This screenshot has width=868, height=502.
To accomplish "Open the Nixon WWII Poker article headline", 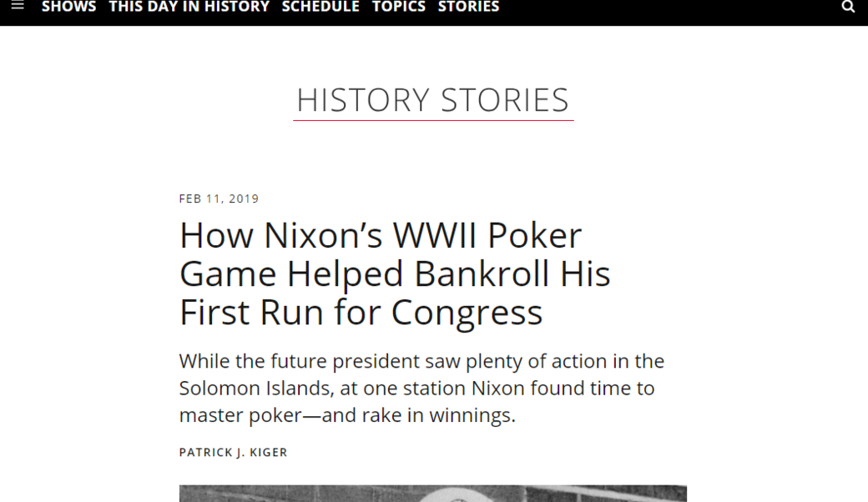I will 395,274.
